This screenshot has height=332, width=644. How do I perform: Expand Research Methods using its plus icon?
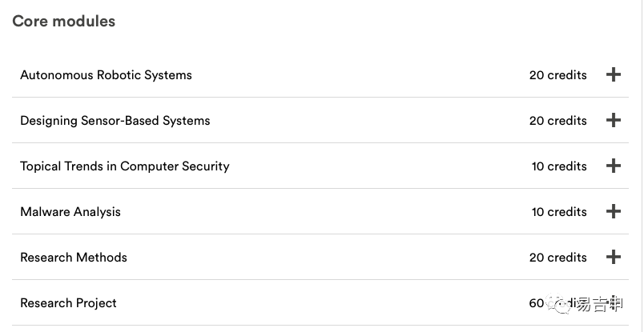click(614, 257)
